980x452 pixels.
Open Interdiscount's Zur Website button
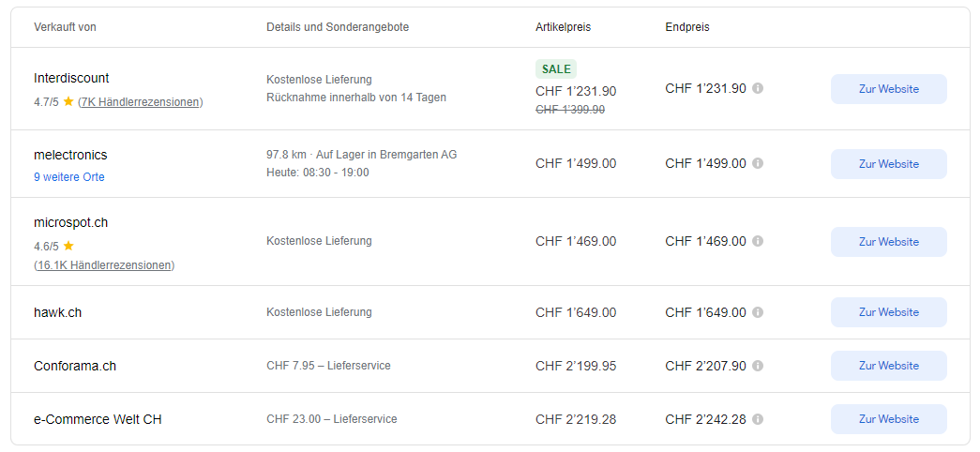(x=888, y=89)
